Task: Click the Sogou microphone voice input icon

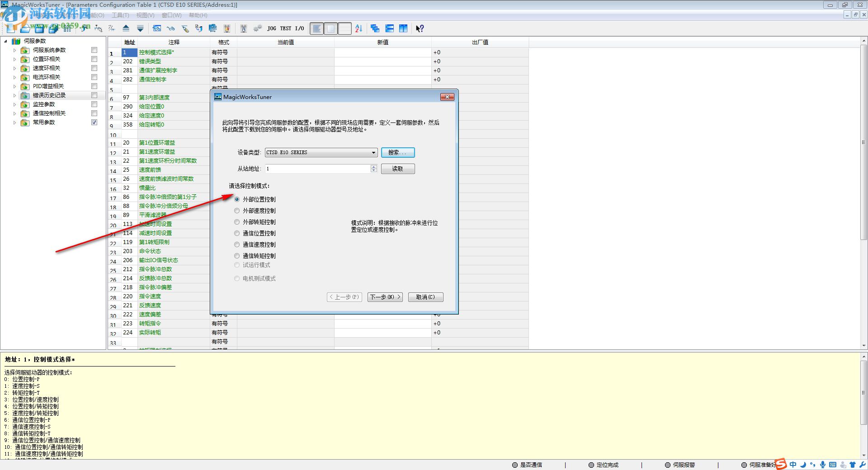Action: point(823,465)
